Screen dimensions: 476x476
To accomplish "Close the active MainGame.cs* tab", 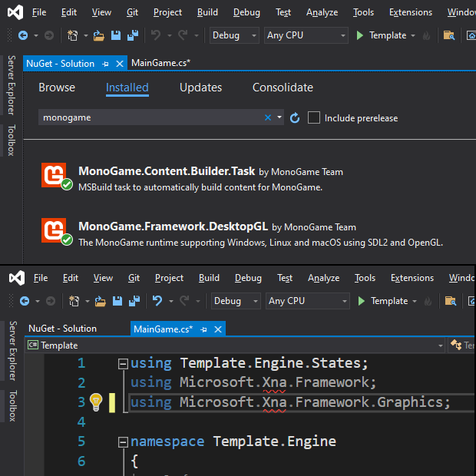I will (218, 329).
